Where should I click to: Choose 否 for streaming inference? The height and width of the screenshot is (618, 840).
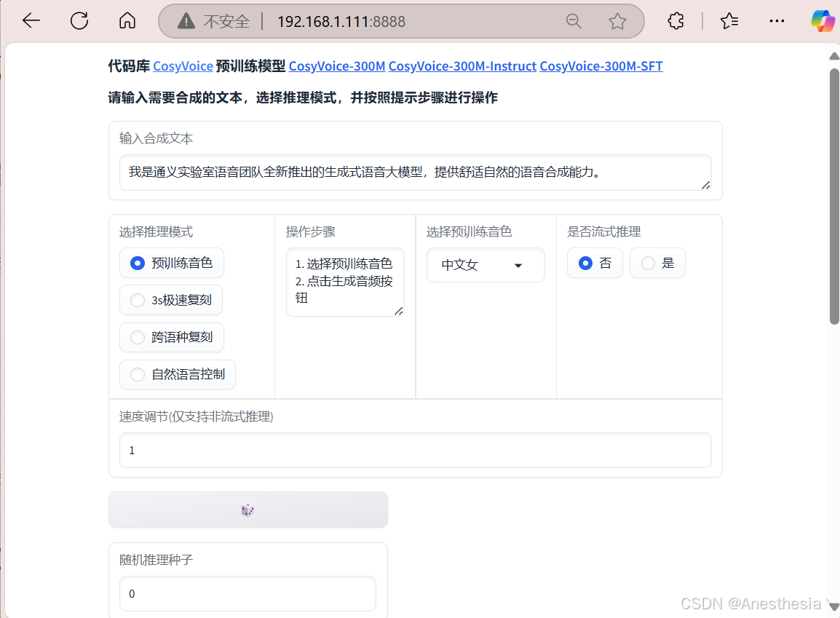coord(595,263)
